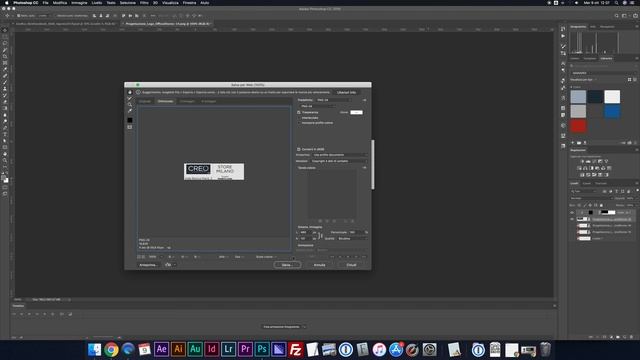Toggle Incorpora profilo colore checkbox
This screenshot has width=640, height=360.
point(299,123)
